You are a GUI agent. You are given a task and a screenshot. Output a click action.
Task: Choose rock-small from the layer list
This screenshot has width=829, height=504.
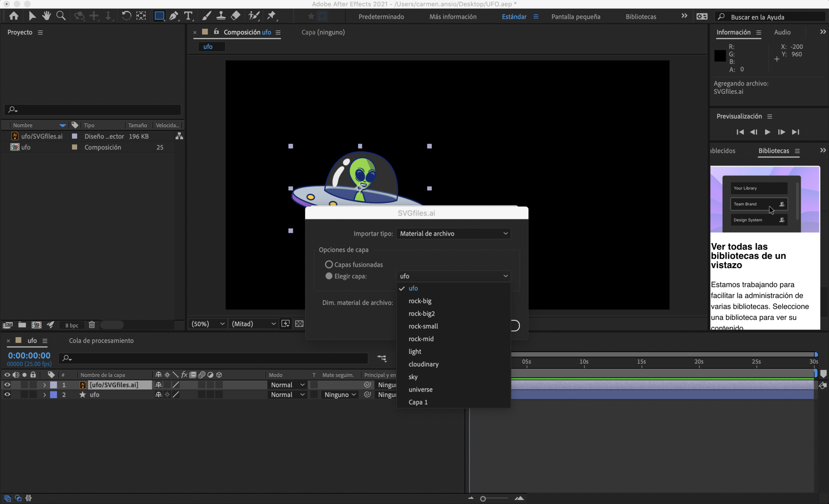[423, 326]
